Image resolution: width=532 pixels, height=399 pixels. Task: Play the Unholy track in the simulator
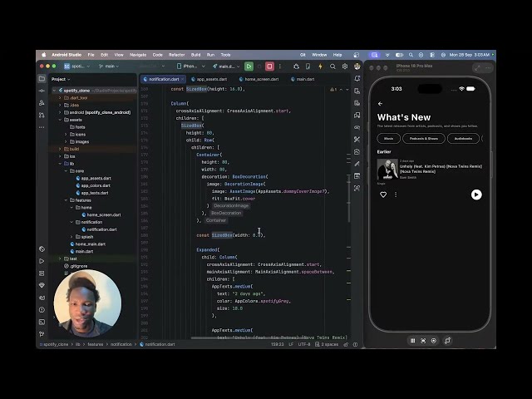pos(476,195)
